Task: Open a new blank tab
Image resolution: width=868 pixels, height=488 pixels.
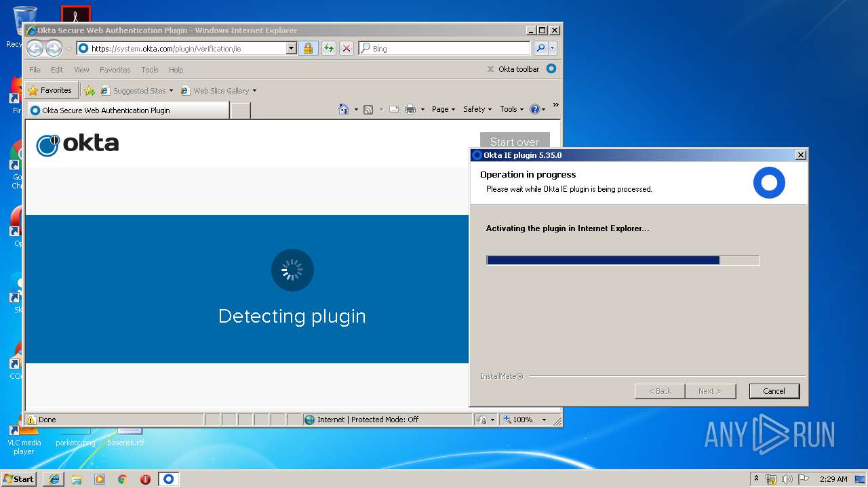Action: (x=241, y=110)
